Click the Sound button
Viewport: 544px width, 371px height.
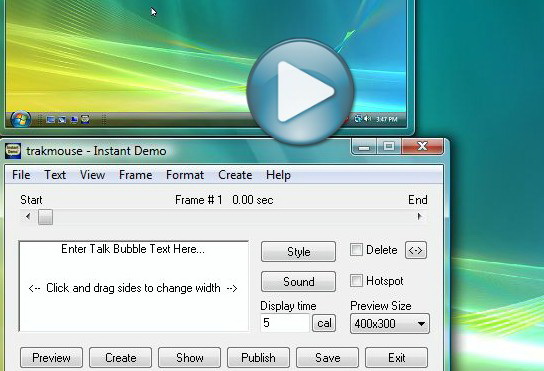point(298,281)
